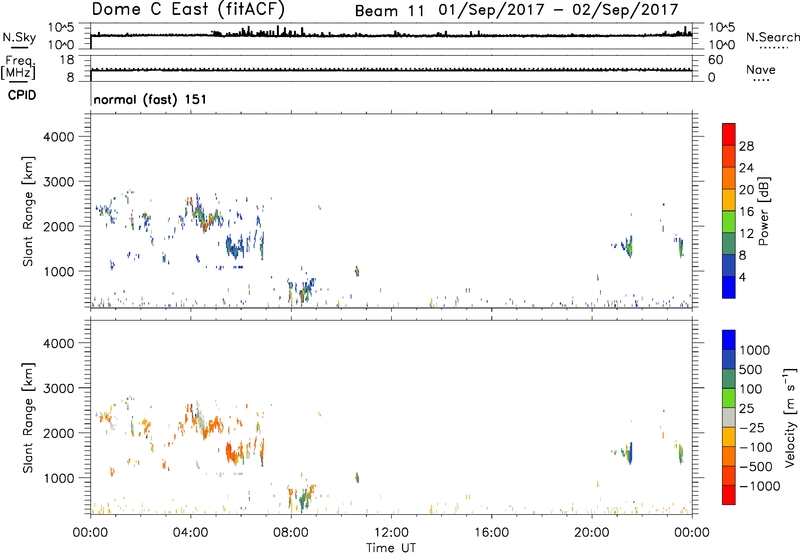Click the Power panel 'Slant Range [km]' axis title
800x554 pixels.
[28, 211]
